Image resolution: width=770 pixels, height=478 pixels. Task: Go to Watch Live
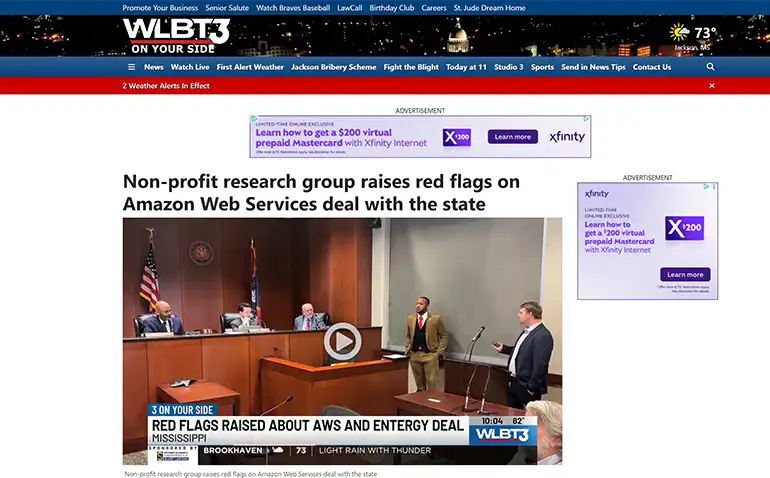[190, 67]
